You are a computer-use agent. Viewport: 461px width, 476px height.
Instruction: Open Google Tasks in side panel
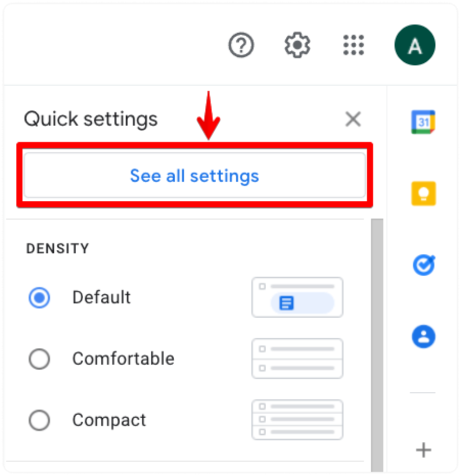point(424,265)
